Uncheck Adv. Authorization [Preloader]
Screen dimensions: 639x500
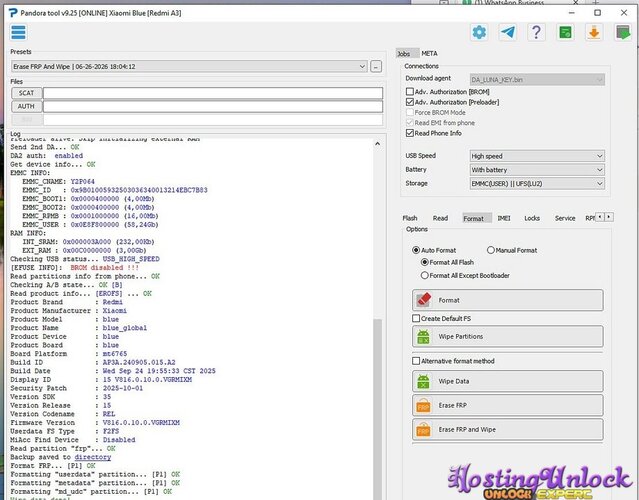[x=410, y=102]
